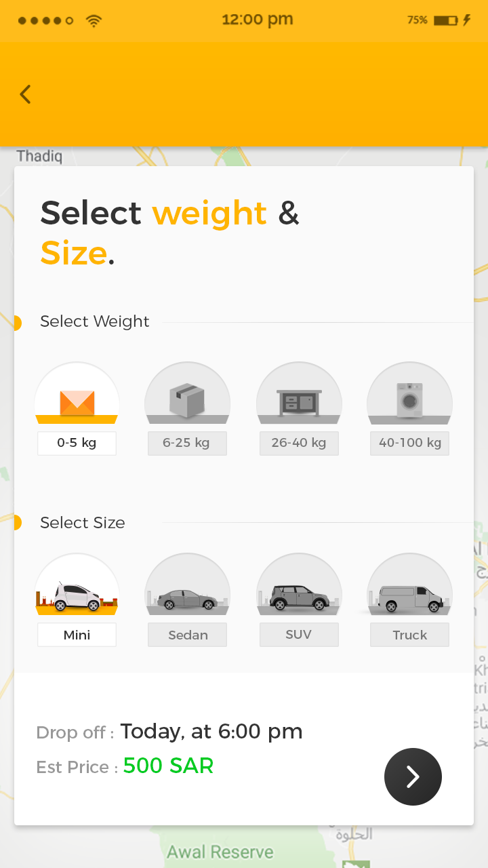Choose the 6-25 kg weight label
This screenshot has height=868, width=488.
click(x=187, y=443)
